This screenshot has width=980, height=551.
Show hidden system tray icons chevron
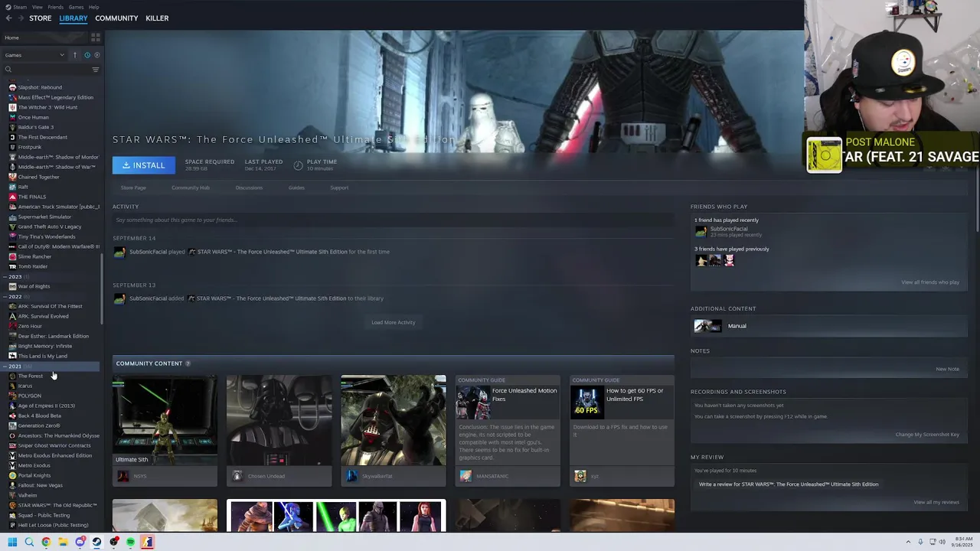908,542
